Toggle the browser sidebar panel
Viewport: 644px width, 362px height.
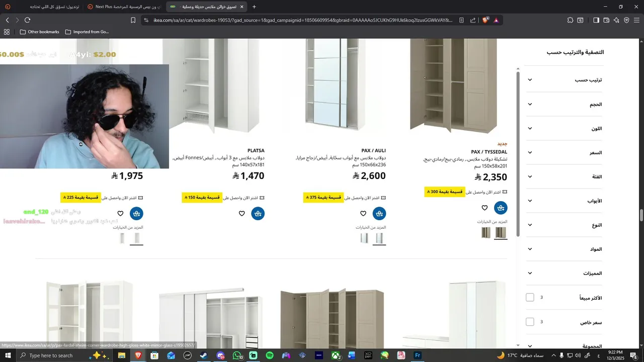click(x=596, y=20)
